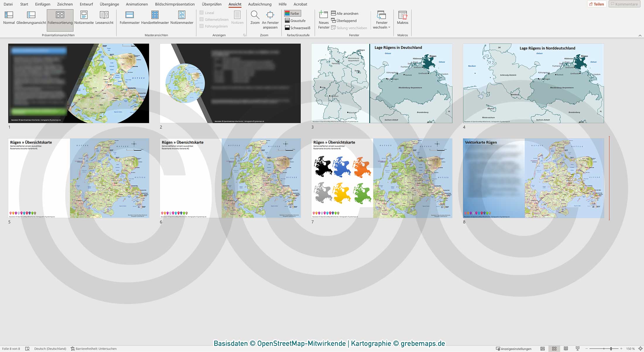Open the Handzettelmaster view
644x352 pixels.
point(155,19)
